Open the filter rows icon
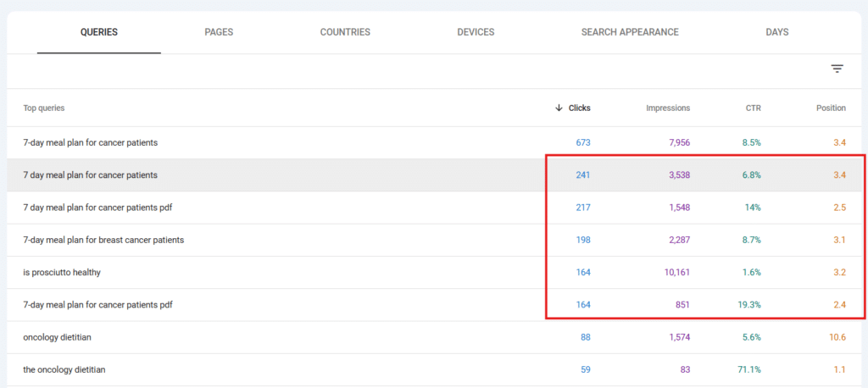Image resolution: width=868 pixels, height=388 pixels. [x=837, y=69]
